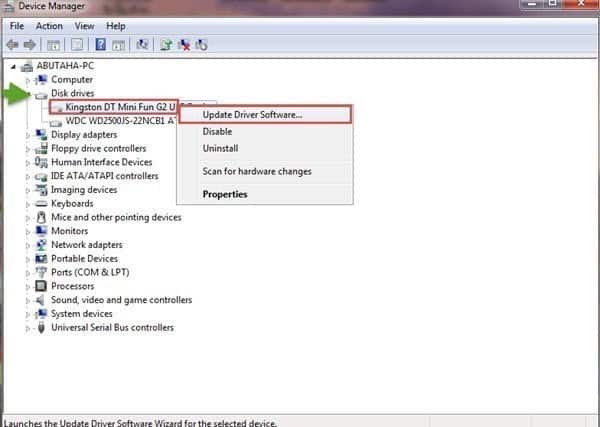Click the Disable device toolbar icon

(201, 45)
